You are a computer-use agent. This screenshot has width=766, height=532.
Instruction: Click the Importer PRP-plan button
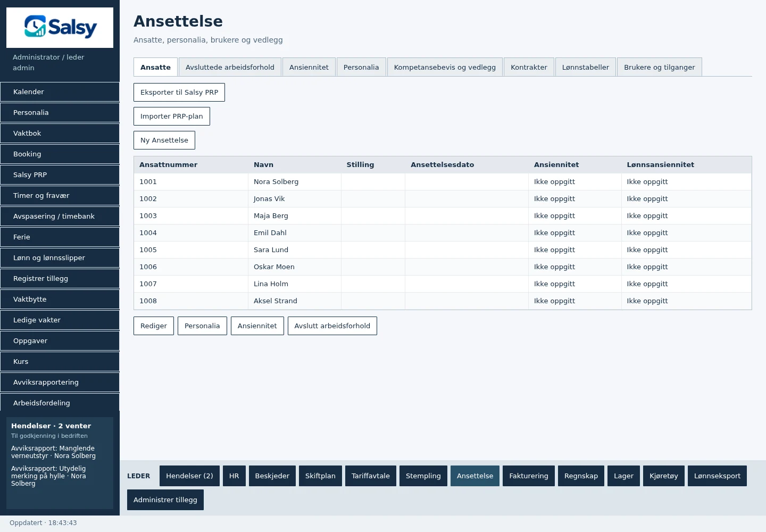tap(172, 116)
